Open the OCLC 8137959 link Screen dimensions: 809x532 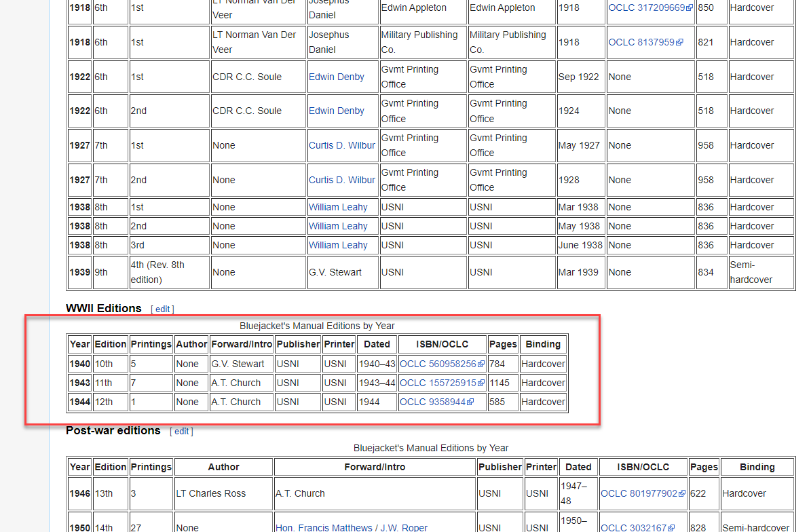[641, 42]
